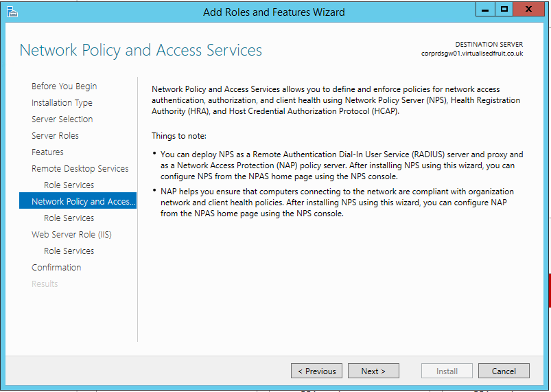551x392 pixels.
Task: Go to the Before You Begin step
Action: [x=64, y=86]
